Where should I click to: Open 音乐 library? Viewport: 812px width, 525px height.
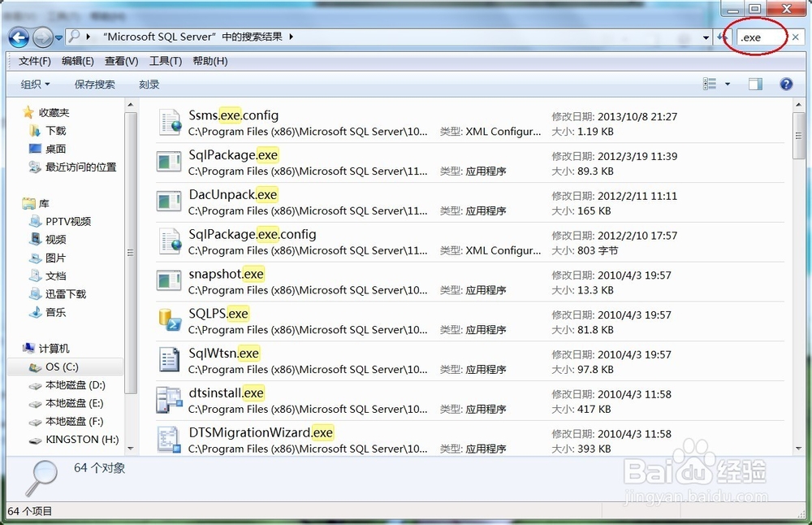[x=48, y=312]
